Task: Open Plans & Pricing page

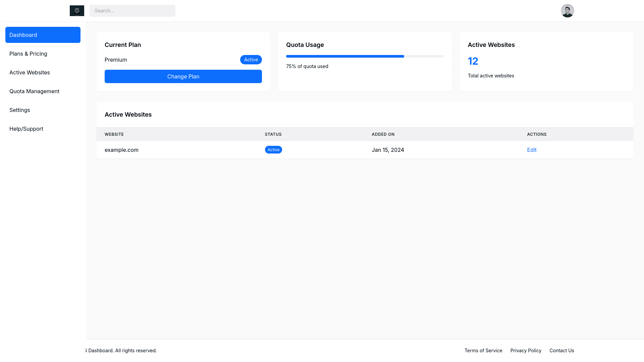Action: pos(28,54)
